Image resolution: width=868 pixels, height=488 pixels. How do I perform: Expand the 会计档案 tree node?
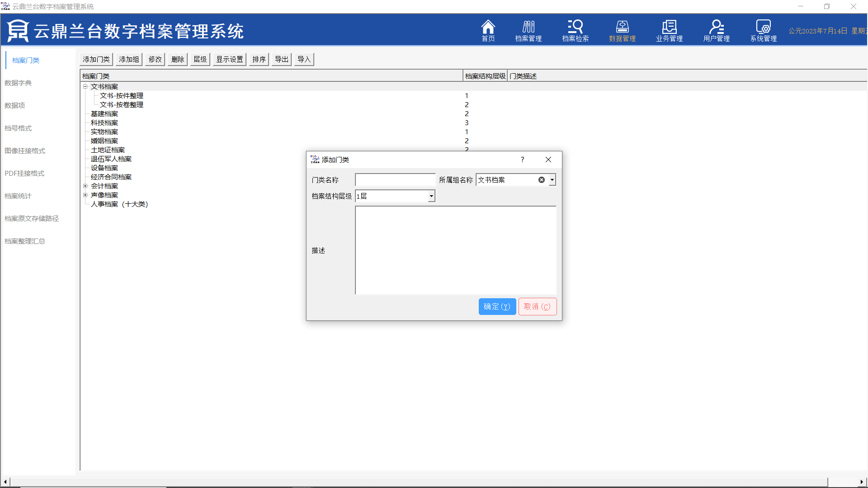point(85,186)
